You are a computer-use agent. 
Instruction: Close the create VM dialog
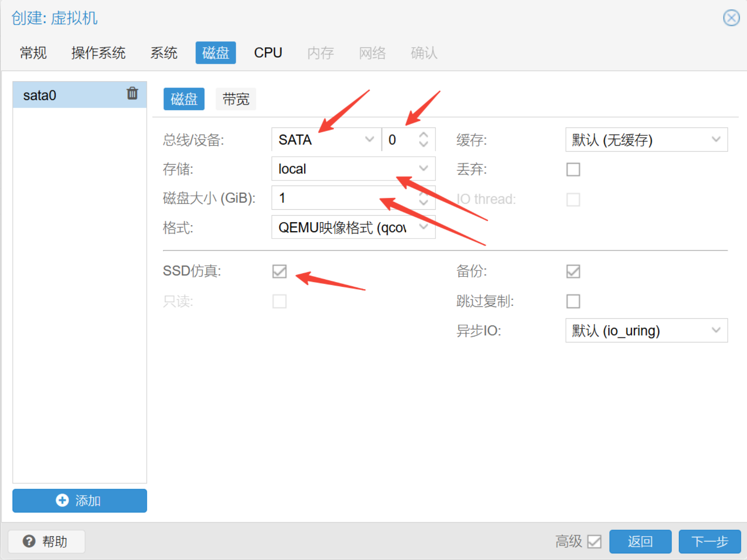coord(731,18)
